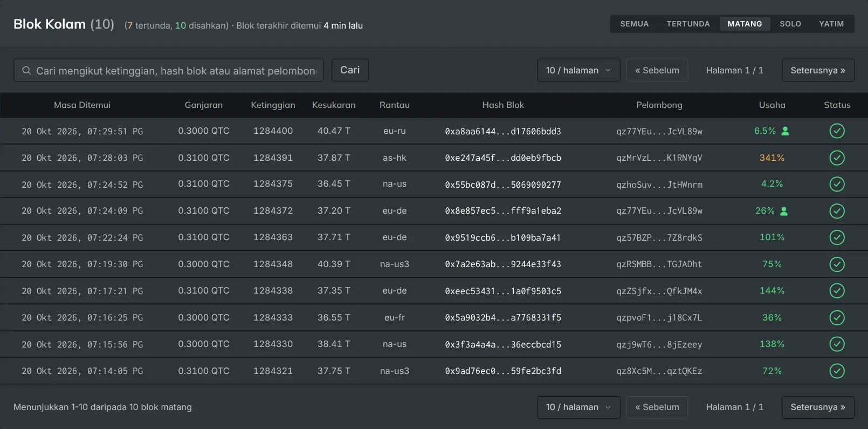868x429 pixels.
Task: Click the bottom Seterusnya » button
Action: pos(818,407)
